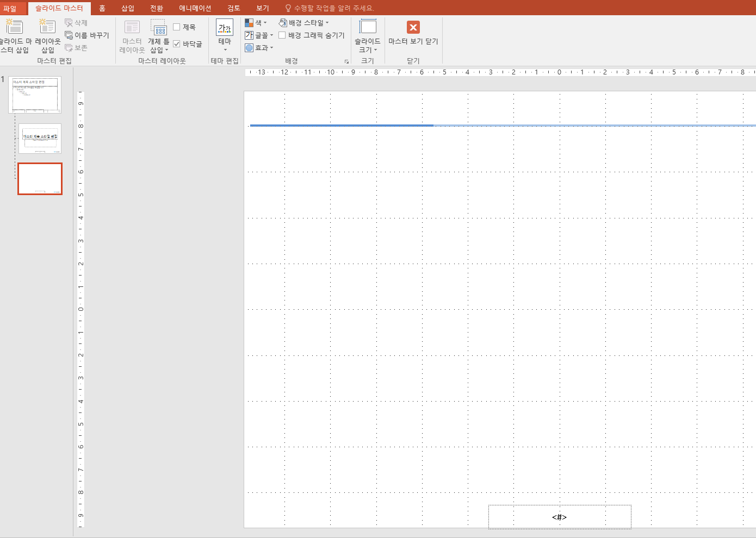Open the File (파일) tab
The image size is (756, 538).
click(10, 8)
